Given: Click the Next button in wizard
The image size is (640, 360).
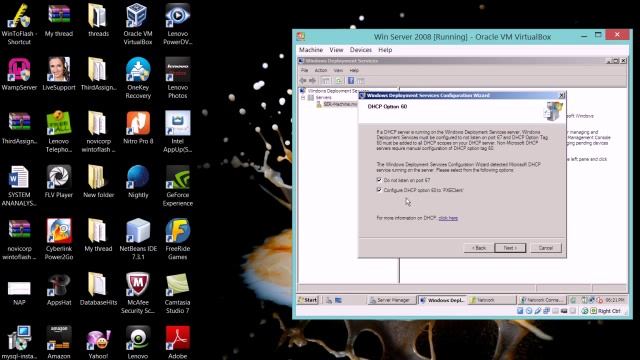Looking at the screenshot, I should pyautogui.click(x=510, y=248).
